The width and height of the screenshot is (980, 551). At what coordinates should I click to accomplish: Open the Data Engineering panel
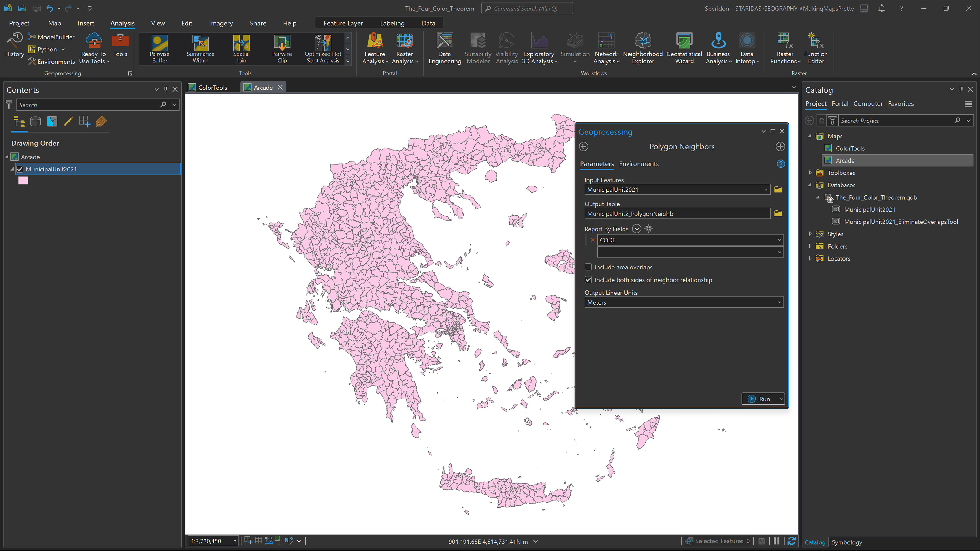coord(444,48)
